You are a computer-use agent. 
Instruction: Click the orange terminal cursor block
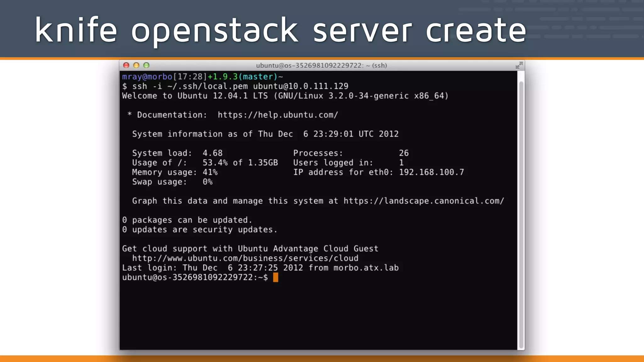pyautogui.click(x=275, y=277)
